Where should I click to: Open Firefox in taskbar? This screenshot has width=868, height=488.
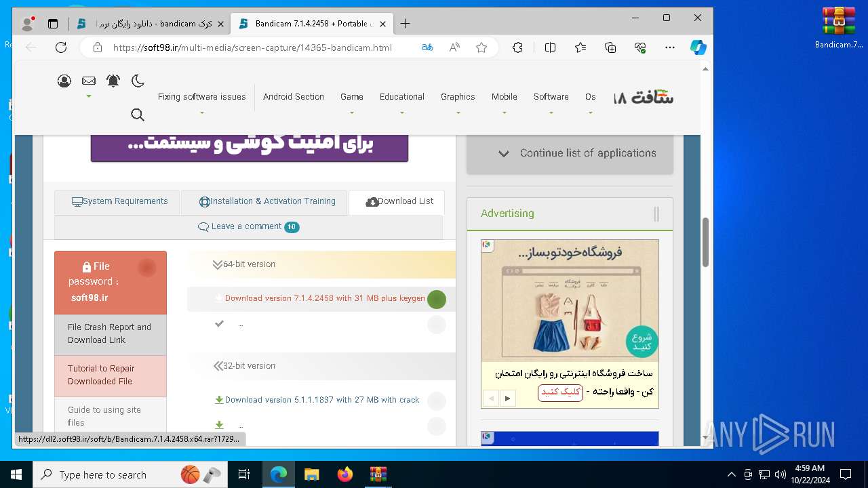pyautogui.click(x=345, y=474)
